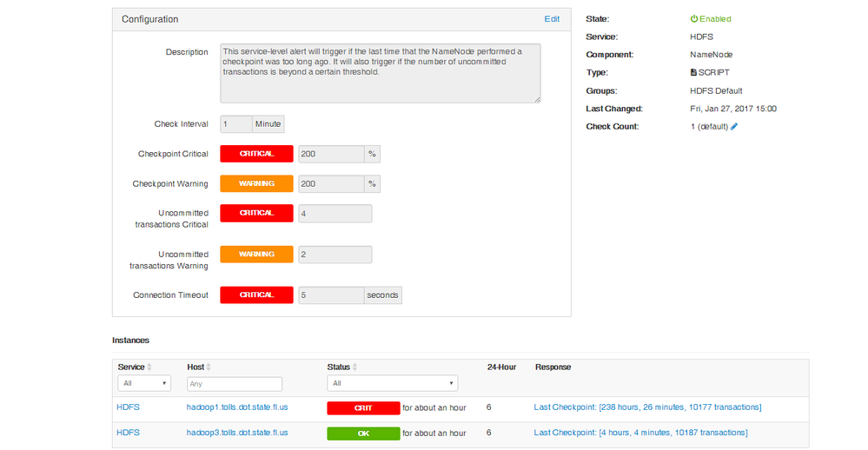The width and height of the screenshot is (868, 450).
Task: Click the Uncommitted transactions Warning orange badge
Action: click(x=256, y=254)
